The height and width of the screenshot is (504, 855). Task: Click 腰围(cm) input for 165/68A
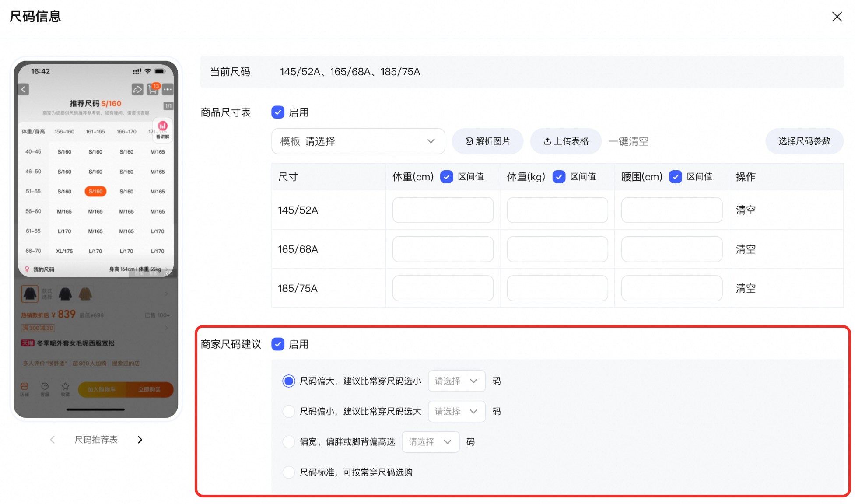(x=672, y=249)
